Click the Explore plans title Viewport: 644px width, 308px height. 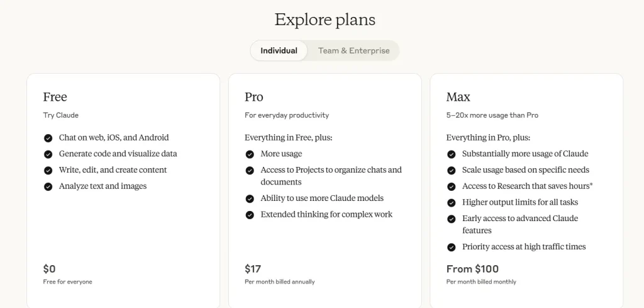[x=325, y=20]
